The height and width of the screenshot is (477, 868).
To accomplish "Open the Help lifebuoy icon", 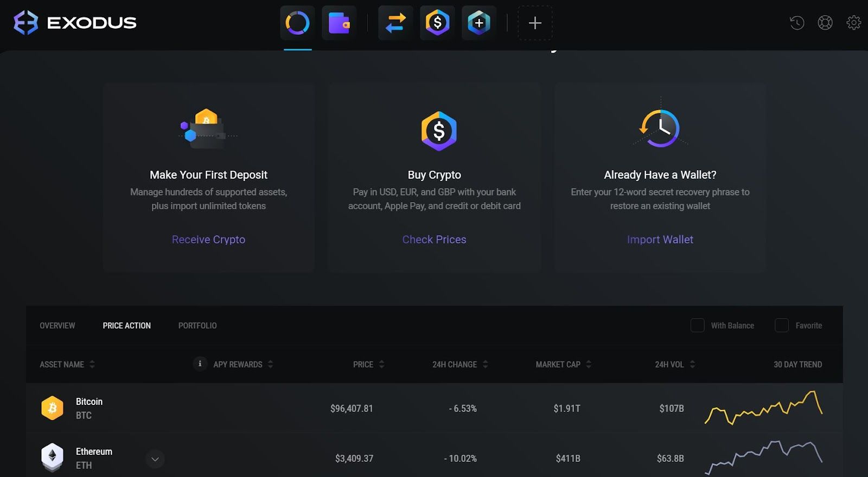I will pyautogui.click(x=825, y=23).
